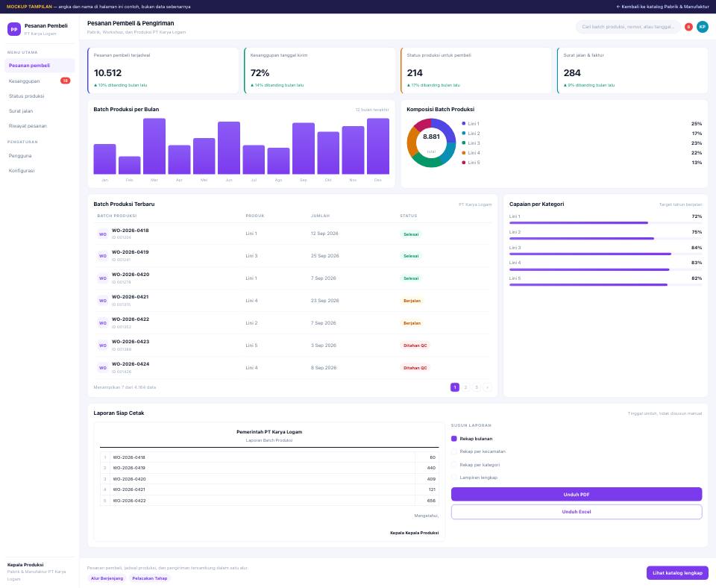The height and width of the screenshot is (588, 716).
Task: Click WO icon of WO-2026-0419 row
Action: click(103, 256)
